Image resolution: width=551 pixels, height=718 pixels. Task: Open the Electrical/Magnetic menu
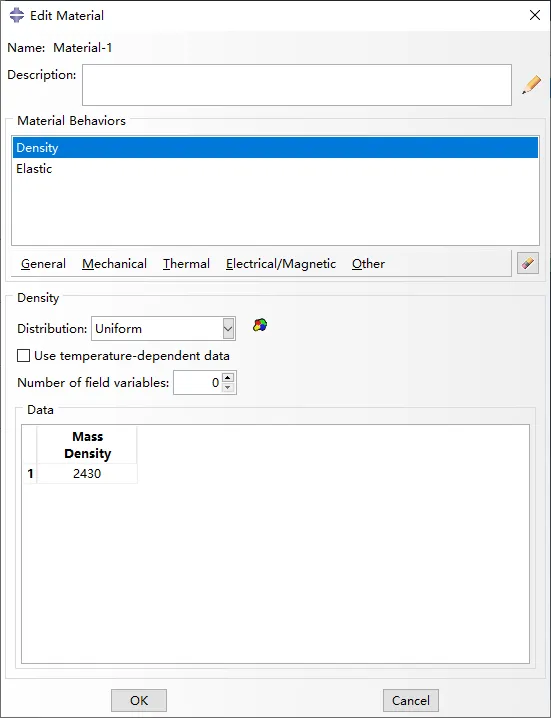click(x=281, y=264)
